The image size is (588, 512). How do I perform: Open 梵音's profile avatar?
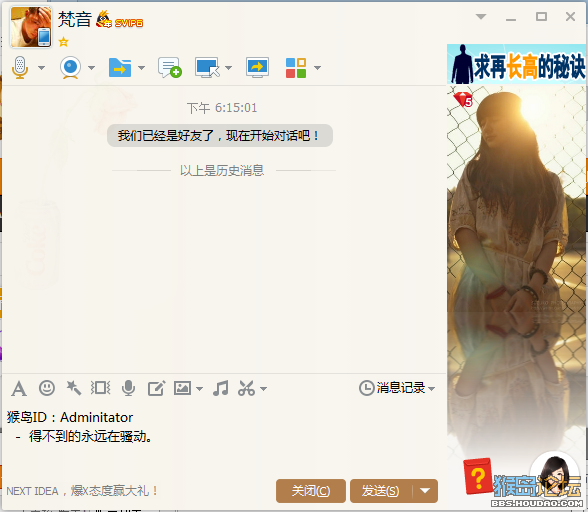point(31,27)
